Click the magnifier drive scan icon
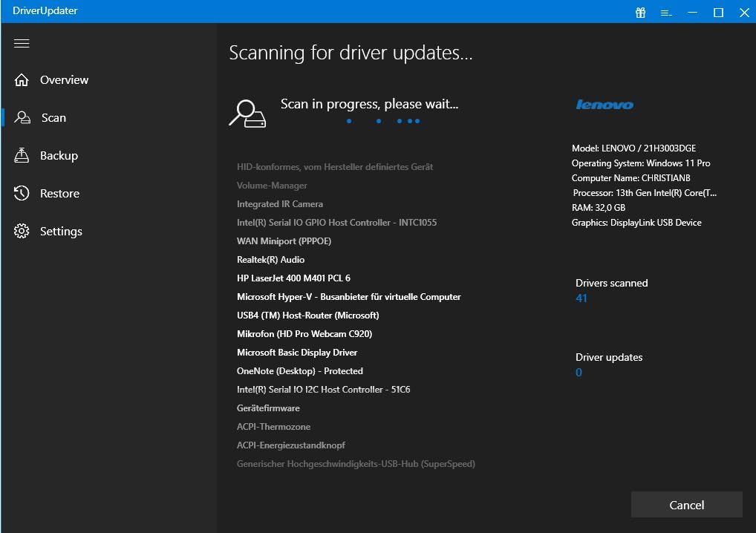Image resolution: width=756 pixels, height=533 pixels. (247, 114)
